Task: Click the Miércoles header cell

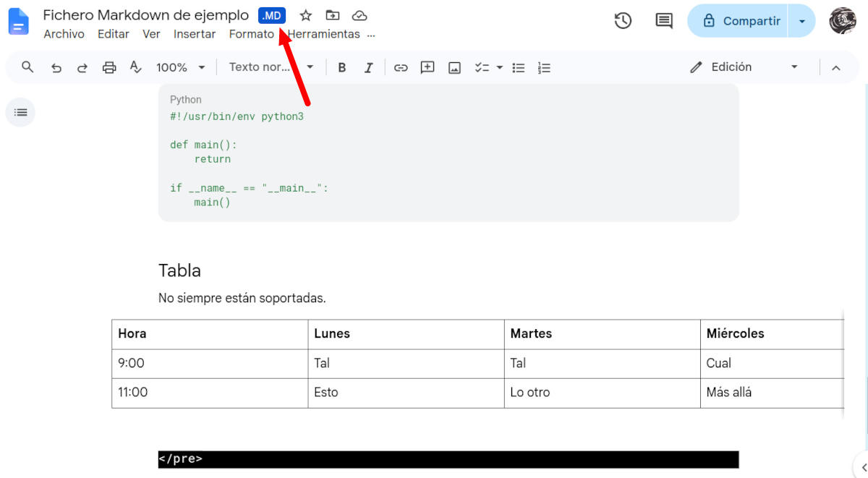Action: tap(773, 334)
